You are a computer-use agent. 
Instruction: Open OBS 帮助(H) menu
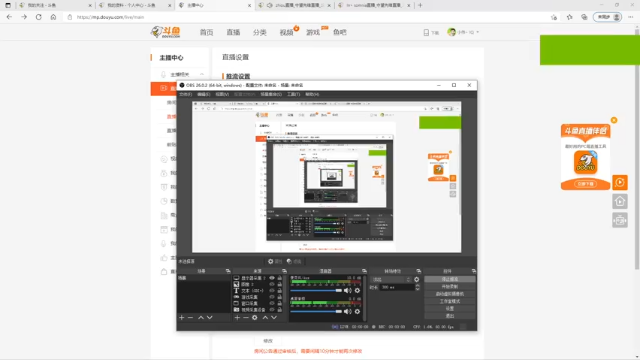(x=312, y=94)
